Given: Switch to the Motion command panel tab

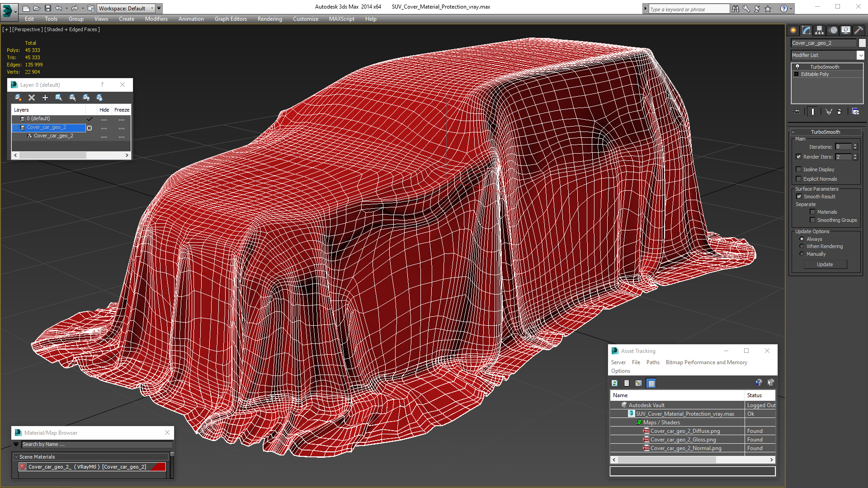Looking at the screenshot, I should tap(833, 30).
